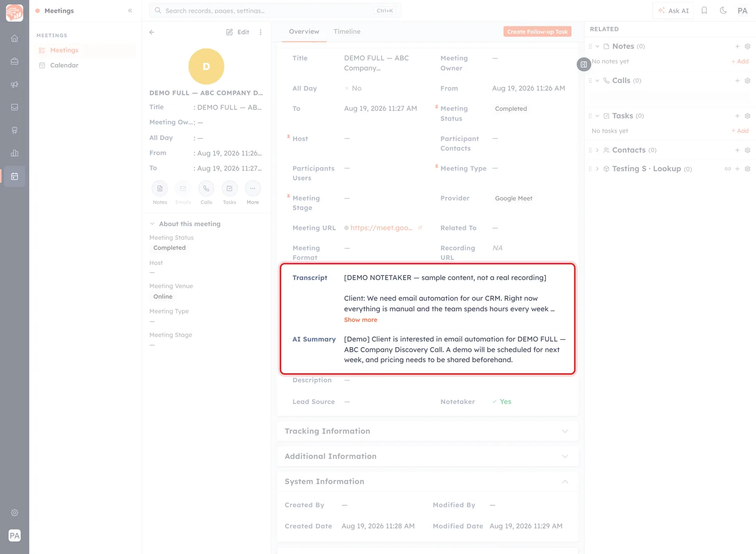This screenshot has width=756, height=554.
Task: Open the Home icon in sidebar
Action: tap(15, 38)
